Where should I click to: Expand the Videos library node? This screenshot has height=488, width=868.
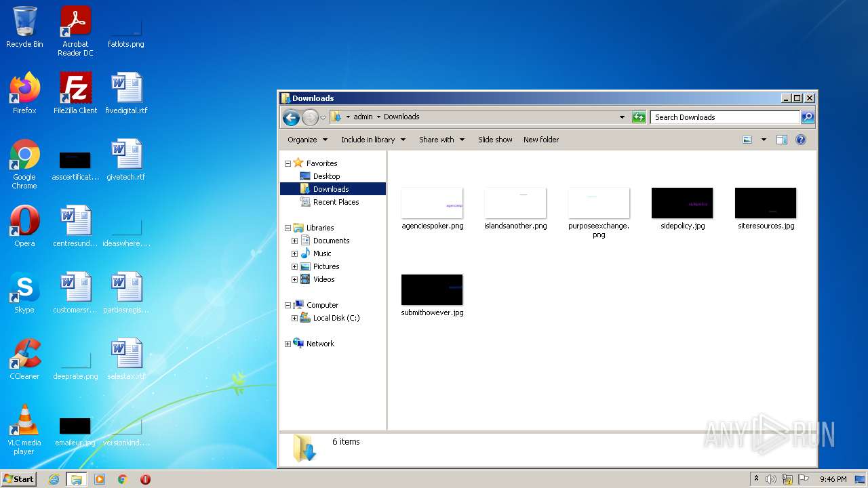coord(294,279)
